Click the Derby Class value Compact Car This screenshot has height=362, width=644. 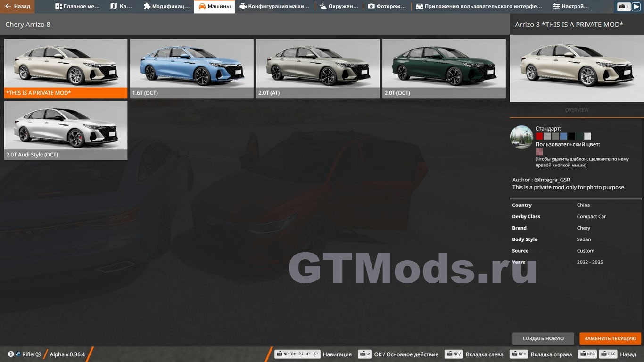591,216
